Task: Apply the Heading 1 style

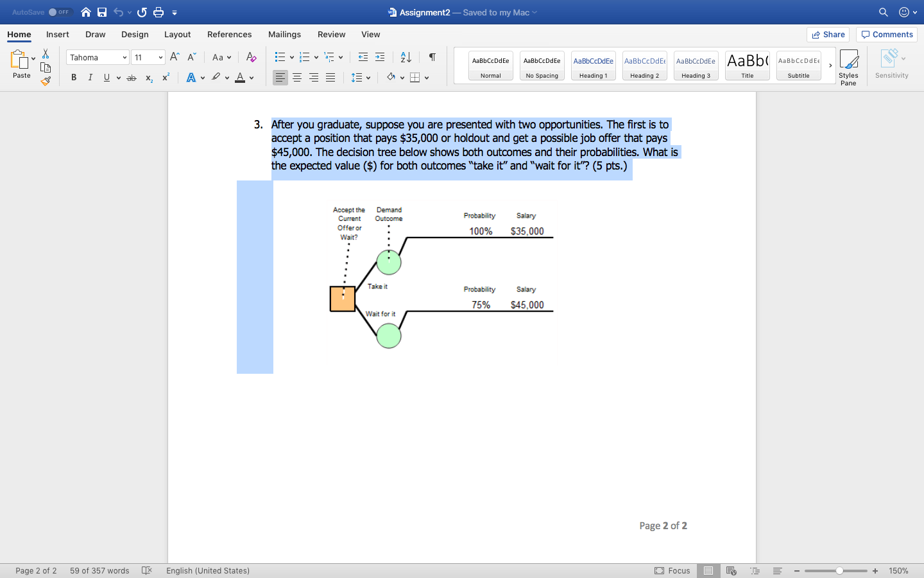Action: tap(593, 65)
